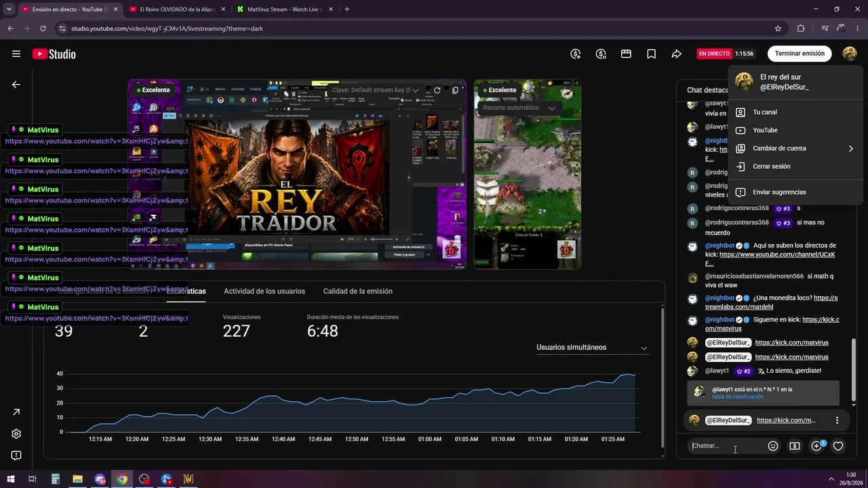The image size is (868, 488).
Task: Open the tabla de clasificación link
Action: point(737,396)
